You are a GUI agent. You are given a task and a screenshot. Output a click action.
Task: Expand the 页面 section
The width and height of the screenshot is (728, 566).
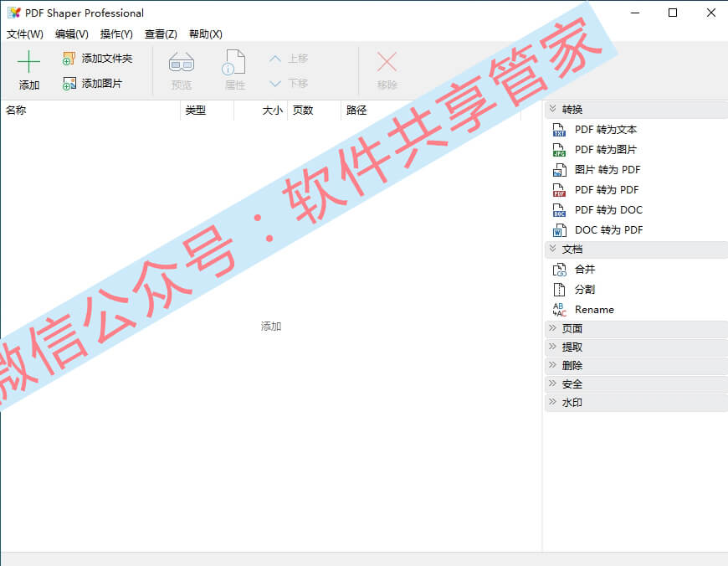point(552,328)
